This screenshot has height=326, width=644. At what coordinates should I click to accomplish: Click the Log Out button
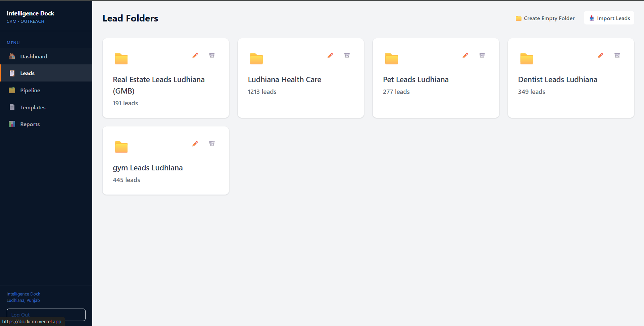pyautogui.click(x=46, y=315)
